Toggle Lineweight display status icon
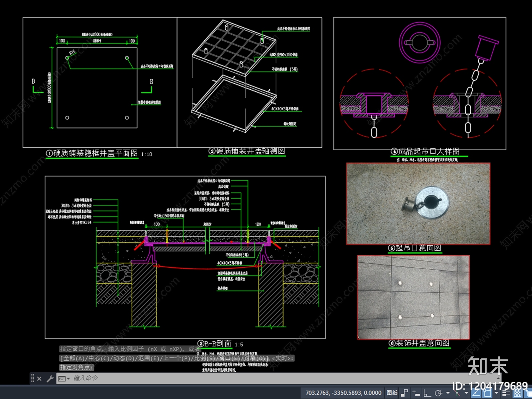The height and width of the screenshot is (399, 532). pyautogui.click(x=506, y=393)
